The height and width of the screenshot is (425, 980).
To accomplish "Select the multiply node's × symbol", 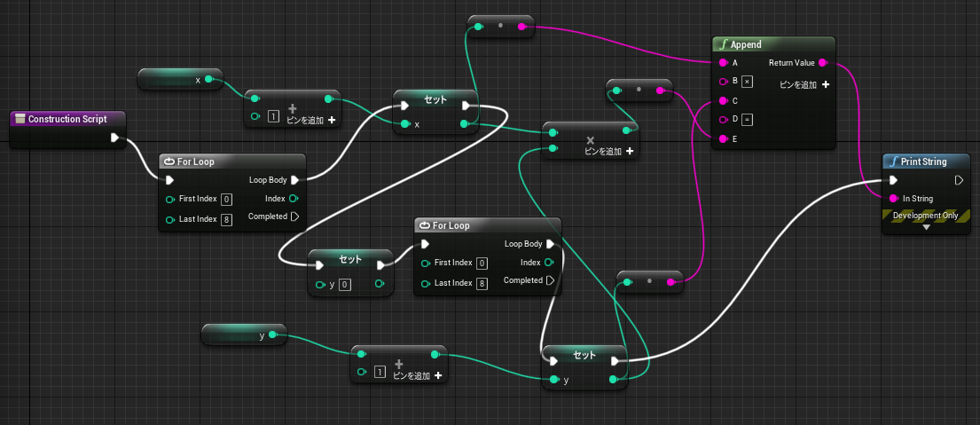I will 590,139.
